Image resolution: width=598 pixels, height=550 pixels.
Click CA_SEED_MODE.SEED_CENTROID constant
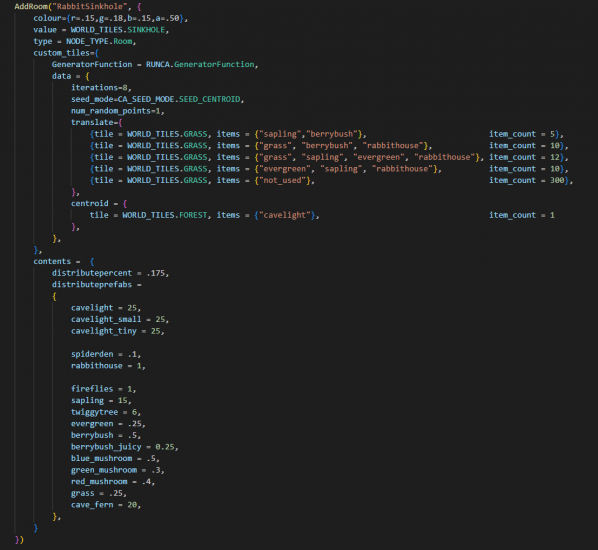click(x=179, y=99)
